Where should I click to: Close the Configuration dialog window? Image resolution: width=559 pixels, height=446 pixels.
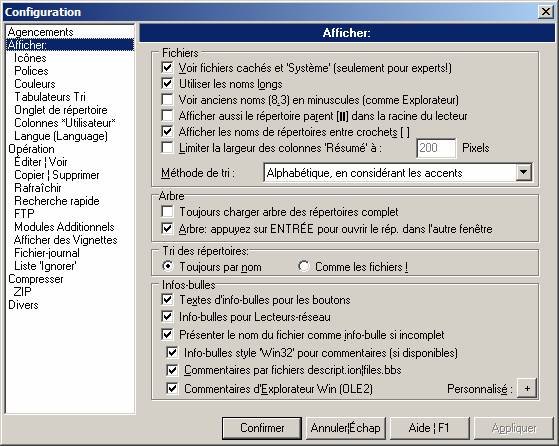click(x=545, y=12)
